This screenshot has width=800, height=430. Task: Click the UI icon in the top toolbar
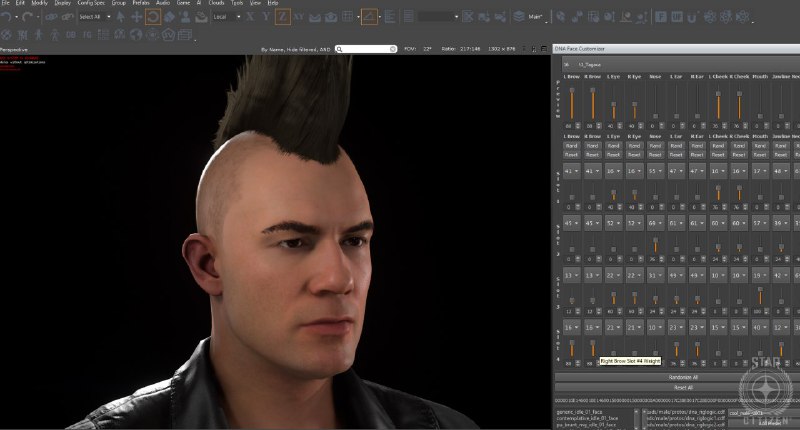[677, 17]
